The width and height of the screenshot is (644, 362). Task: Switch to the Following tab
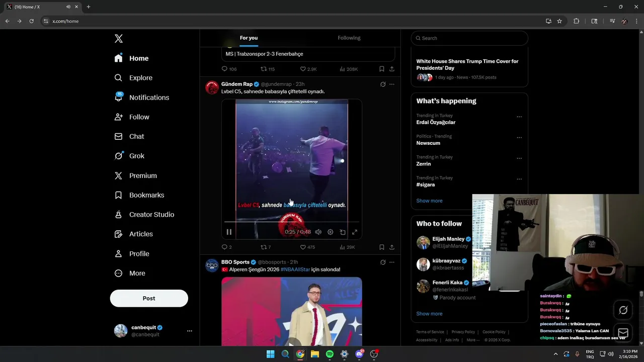click(349, 38)
